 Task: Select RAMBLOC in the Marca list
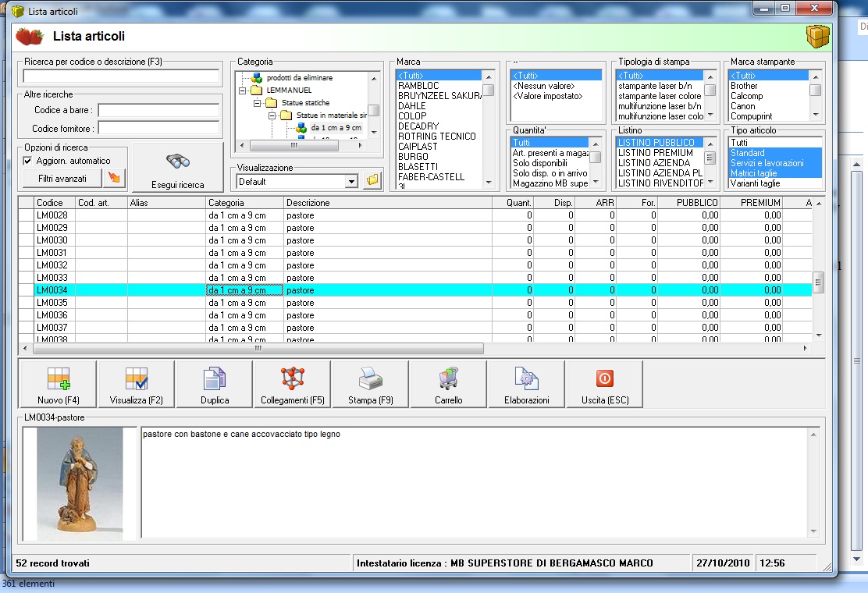point(439,86)
